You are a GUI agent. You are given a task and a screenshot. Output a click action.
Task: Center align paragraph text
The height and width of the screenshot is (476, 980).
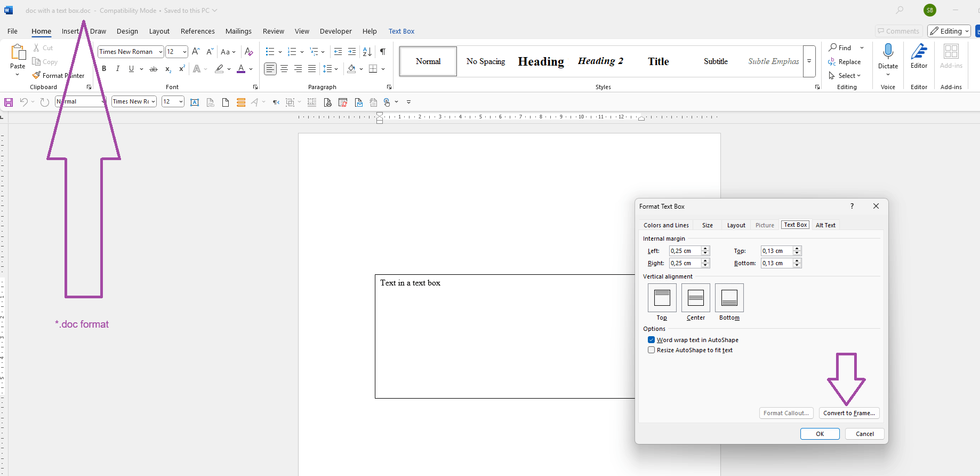[x=284, y=69]
